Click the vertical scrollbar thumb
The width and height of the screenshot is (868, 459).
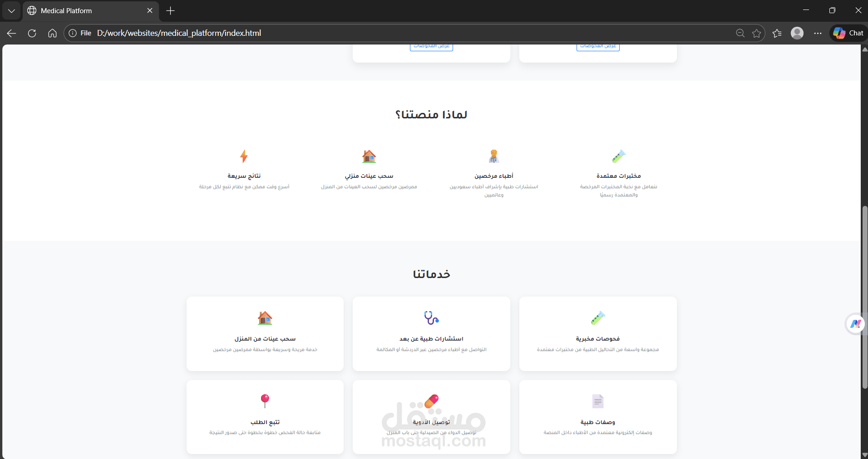tap(864, 297)
